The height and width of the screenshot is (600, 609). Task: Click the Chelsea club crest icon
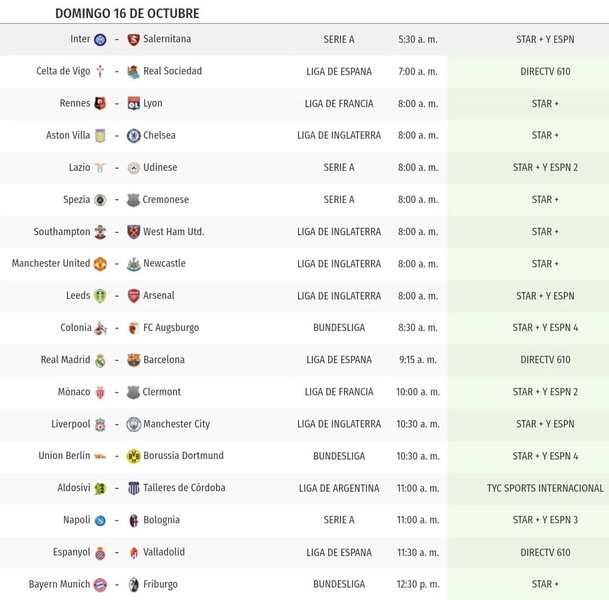coord(133,136)
